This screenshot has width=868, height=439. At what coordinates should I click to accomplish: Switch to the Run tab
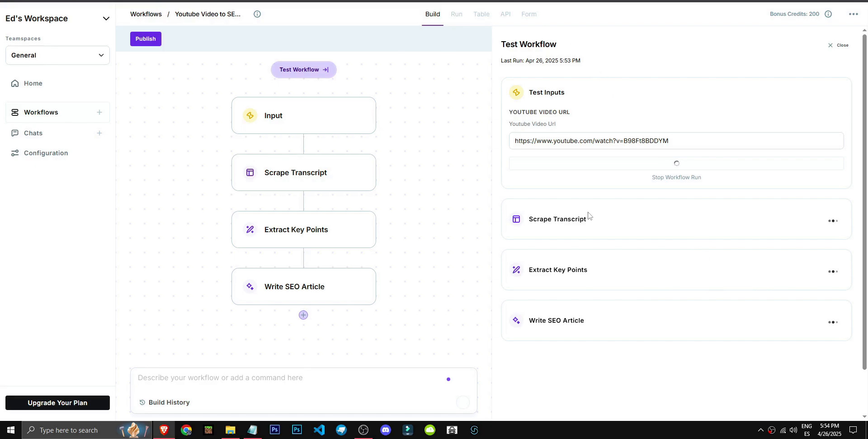tap(457, 14)
